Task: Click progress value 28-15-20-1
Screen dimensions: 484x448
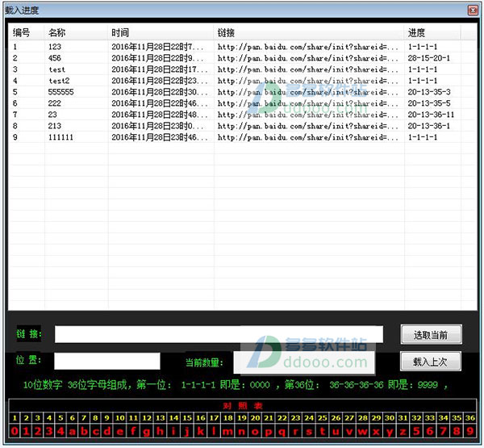Action: click(429, 58)
